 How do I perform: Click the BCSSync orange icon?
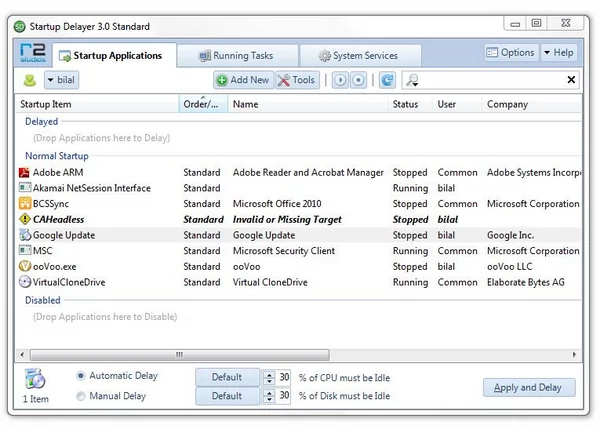click(25, 203)
